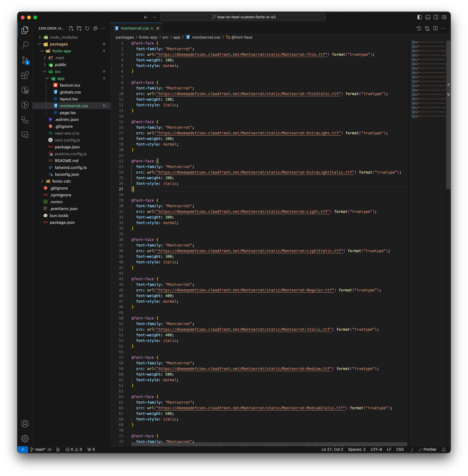Viewport: 468px width, 476px height.
Task: Open tailwind.config.ts file
Action: click(x=71, y=167)
